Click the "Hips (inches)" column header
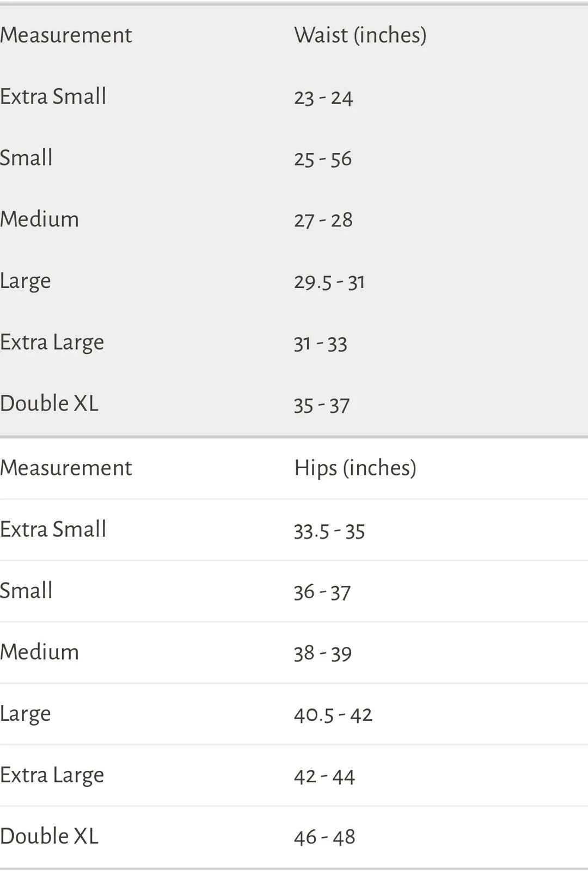 pyautogui.click(x=355, y=468)
